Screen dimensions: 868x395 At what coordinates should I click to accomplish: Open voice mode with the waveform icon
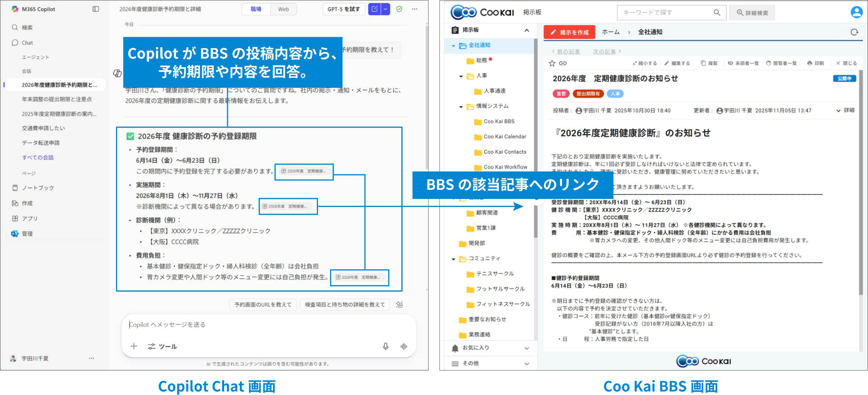coord(403,346)
